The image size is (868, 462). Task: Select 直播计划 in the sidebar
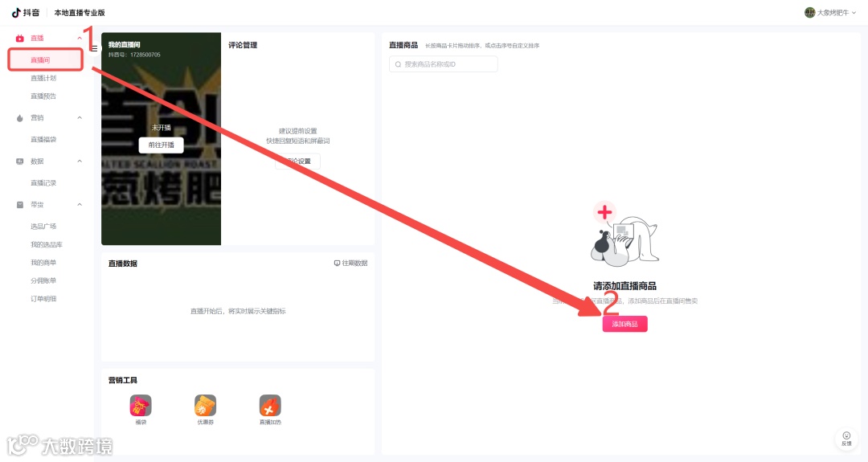[x=43, y=78]
